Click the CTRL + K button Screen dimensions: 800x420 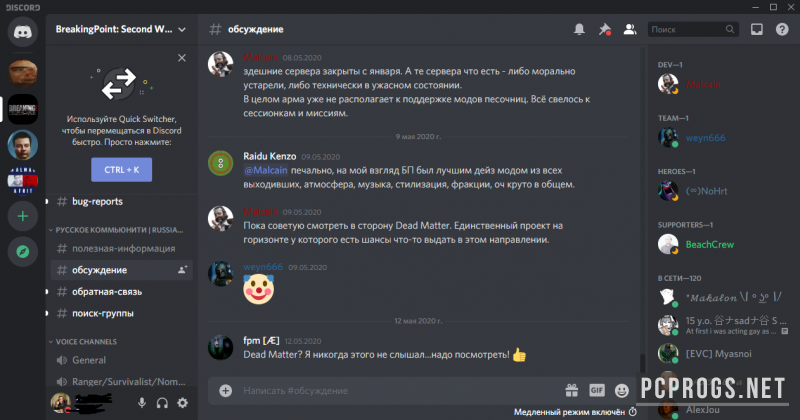point(121,170)
